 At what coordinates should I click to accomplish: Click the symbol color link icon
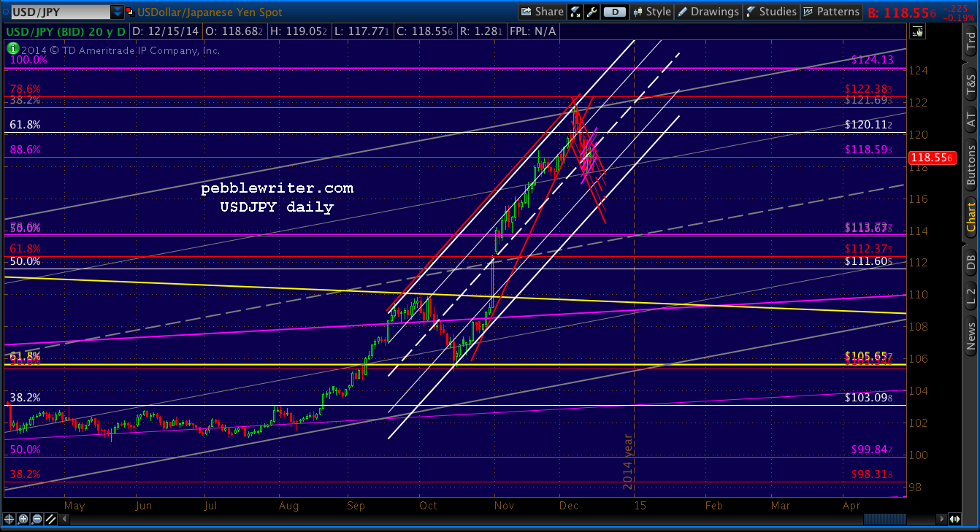[131, 12]
